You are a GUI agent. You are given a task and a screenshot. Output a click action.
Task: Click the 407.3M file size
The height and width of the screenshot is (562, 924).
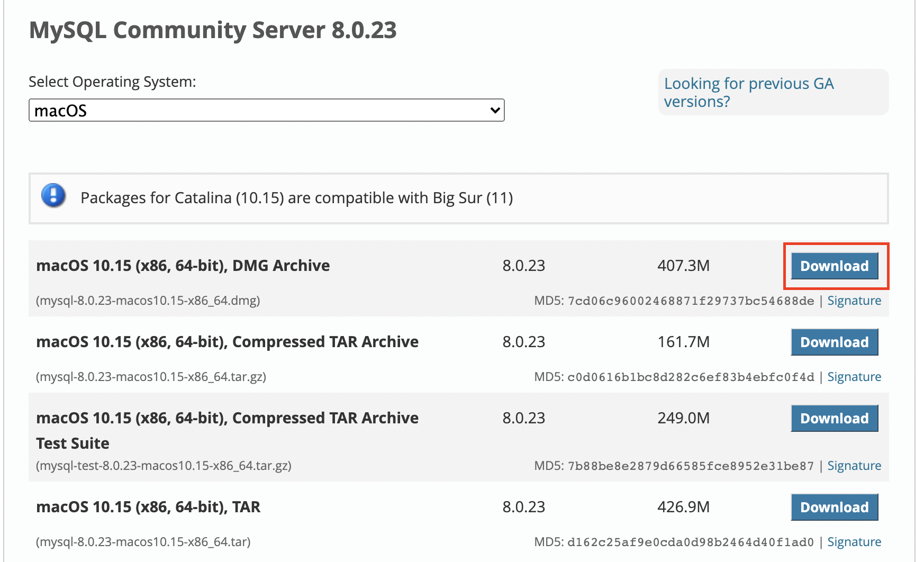point(683,266)
